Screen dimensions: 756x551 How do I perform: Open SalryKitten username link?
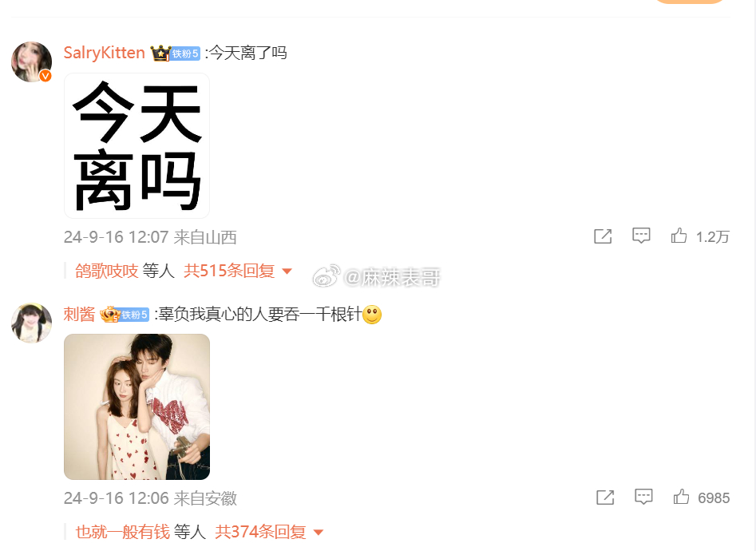104,53
